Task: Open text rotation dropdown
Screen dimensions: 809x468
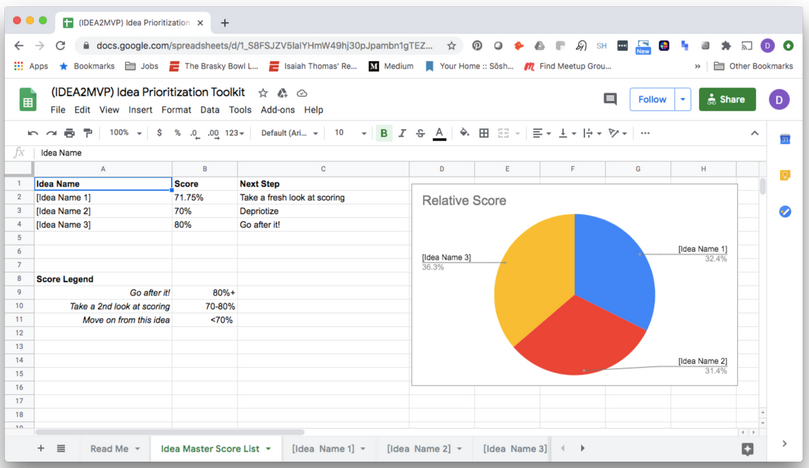Action: (618, 133)
